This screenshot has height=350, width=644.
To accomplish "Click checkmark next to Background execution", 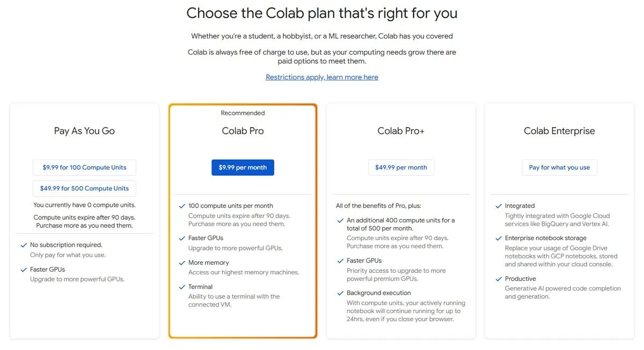I will 340,293.
